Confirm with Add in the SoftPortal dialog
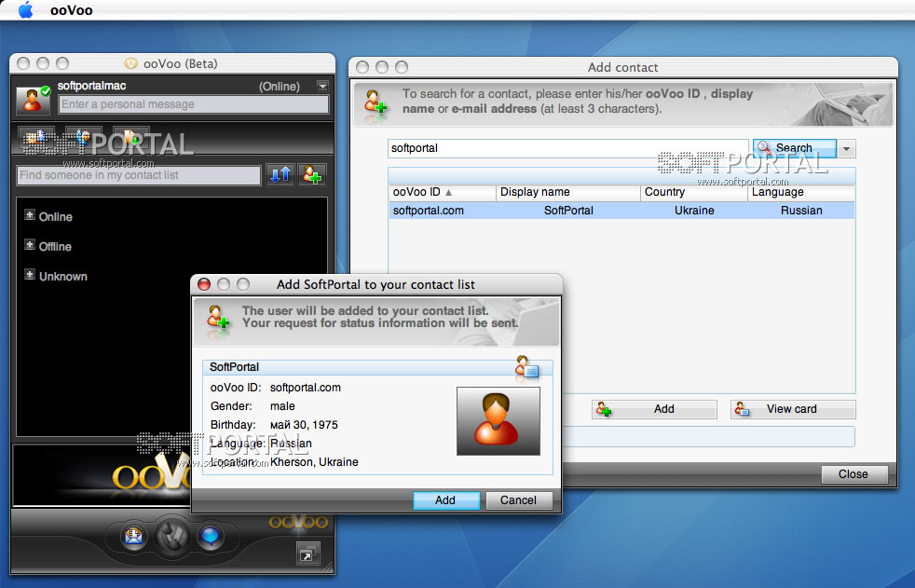The width and height of the screenshot is (915, 588). pos(446,500)
